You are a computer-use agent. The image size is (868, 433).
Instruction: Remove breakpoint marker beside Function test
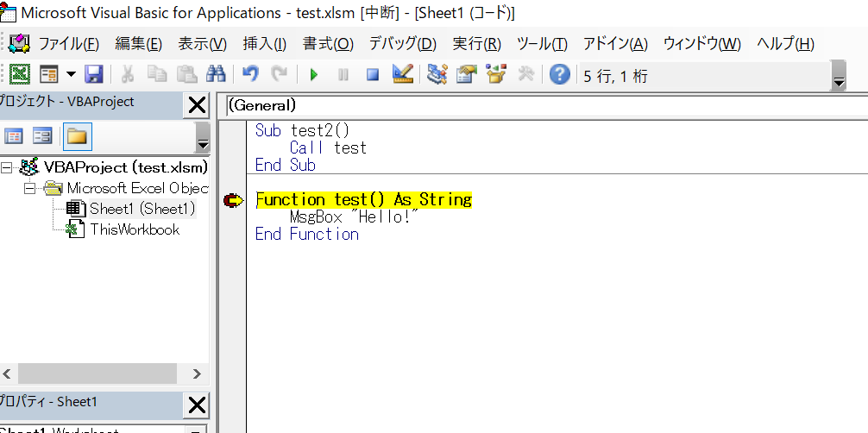(233, 200)
